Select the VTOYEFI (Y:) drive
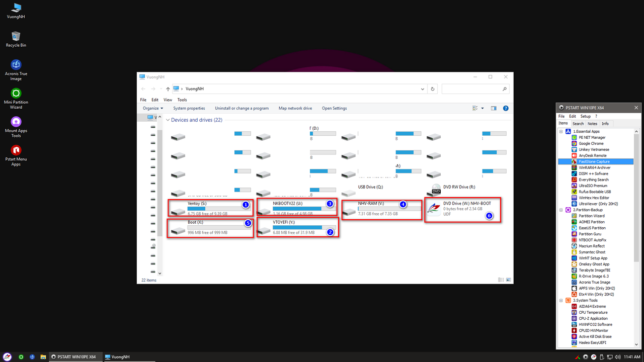The image size is (644, 362). [297, 227]
